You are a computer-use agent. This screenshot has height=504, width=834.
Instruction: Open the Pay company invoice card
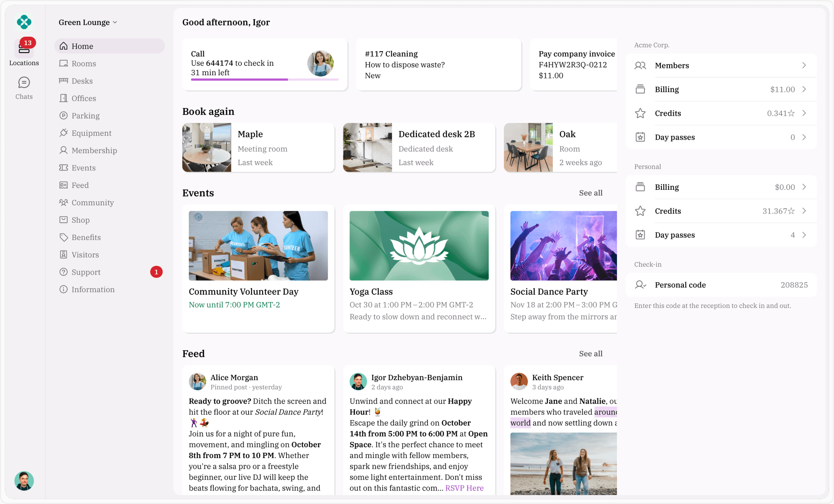click(574, 64)
